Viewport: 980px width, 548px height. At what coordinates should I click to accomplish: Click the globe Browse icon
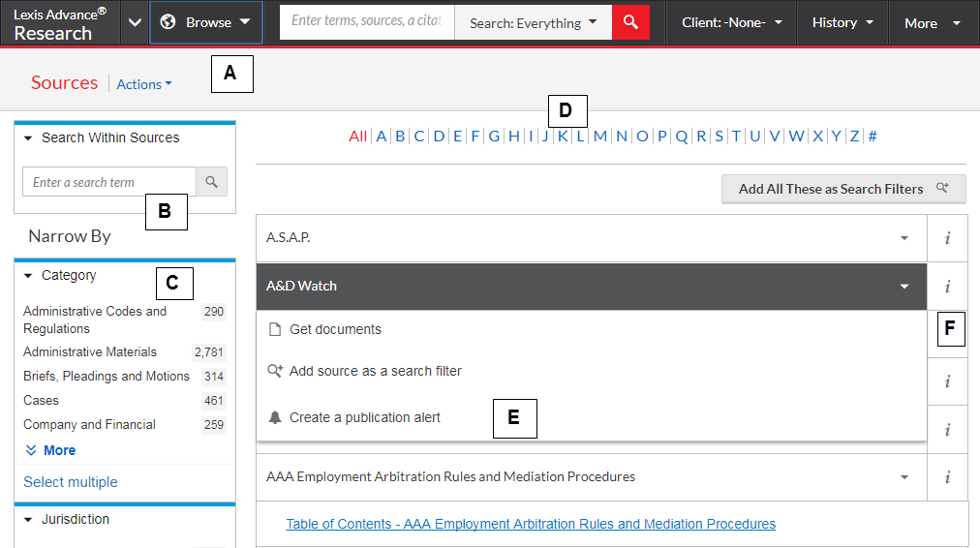tap(168, 22)
